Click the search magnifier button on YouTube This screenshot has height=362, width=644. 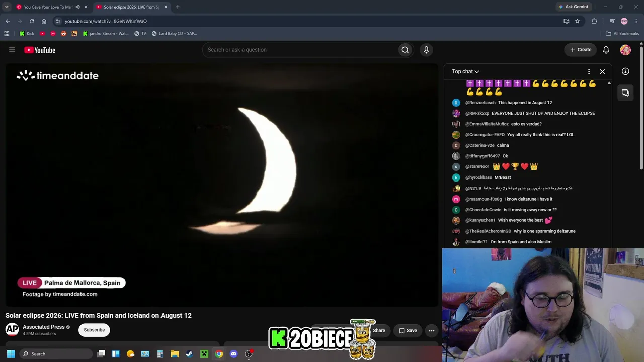click(405, 50)
